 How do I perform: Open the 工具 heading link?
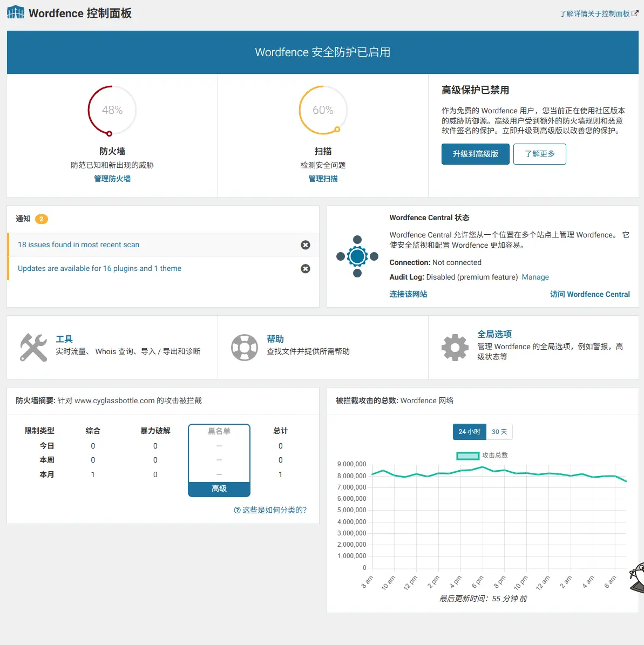(x=64, y=339)
